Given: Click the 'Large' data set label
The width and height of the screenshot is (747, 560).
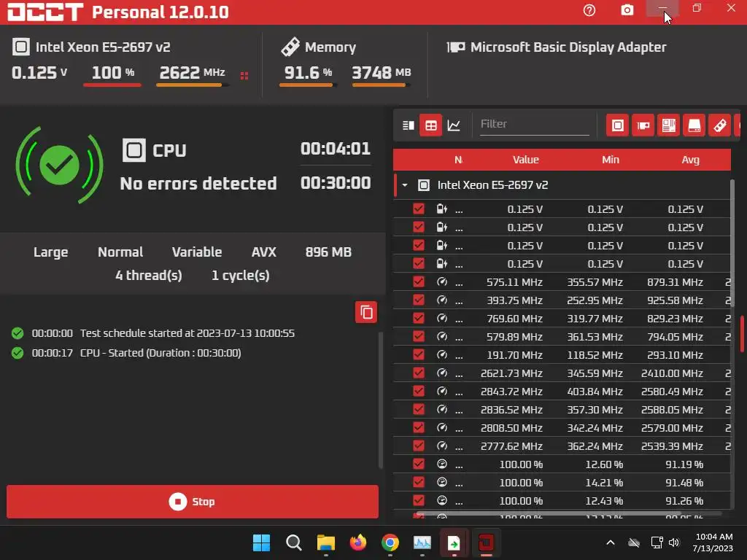Looking at the screenshot, I should click(50, 252).
